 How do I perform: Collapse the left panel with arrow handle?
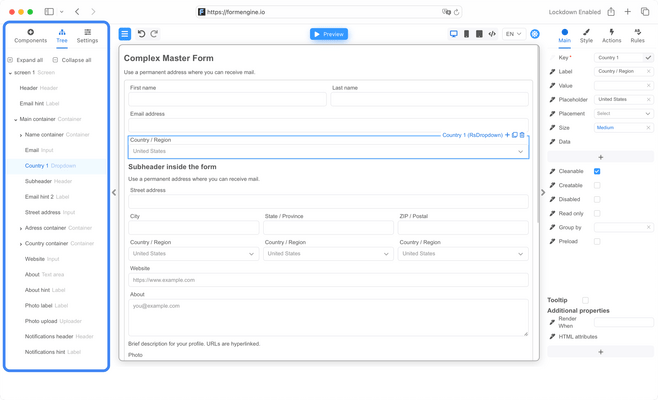pyautogui.click(x=114, y=192)
